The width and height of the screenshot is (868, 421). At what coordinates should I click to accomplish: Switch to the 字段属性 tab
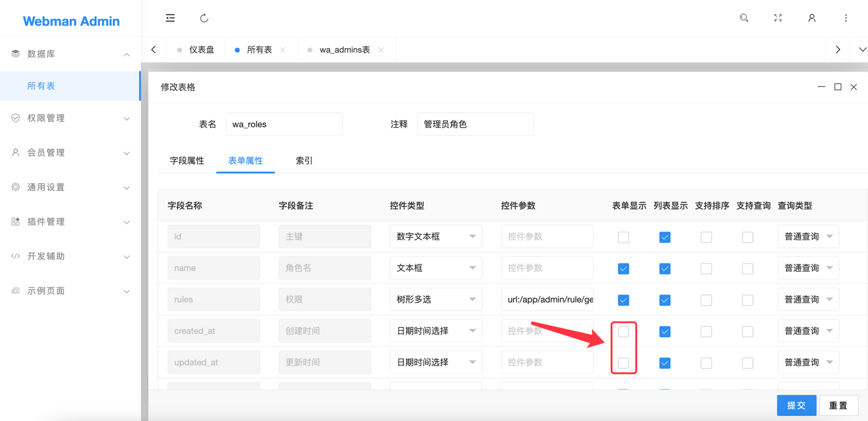tap(187, 160)
